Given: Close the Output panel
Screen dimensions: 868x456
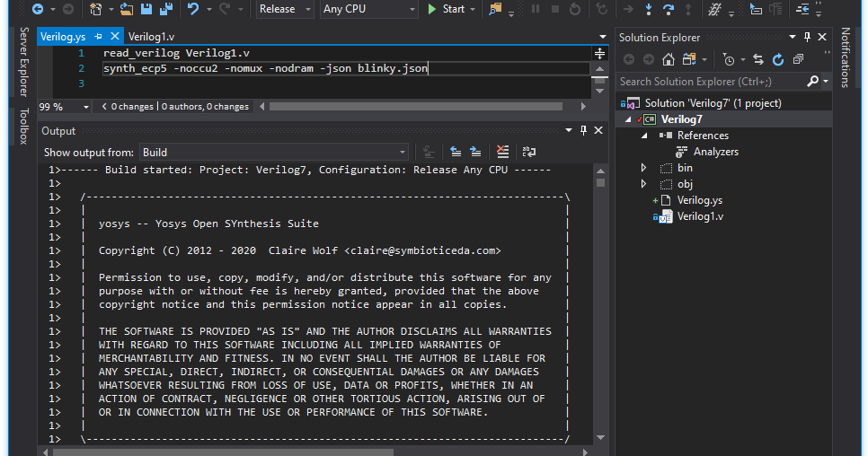Looking at the screenshot, I should [x=598, y=130].
